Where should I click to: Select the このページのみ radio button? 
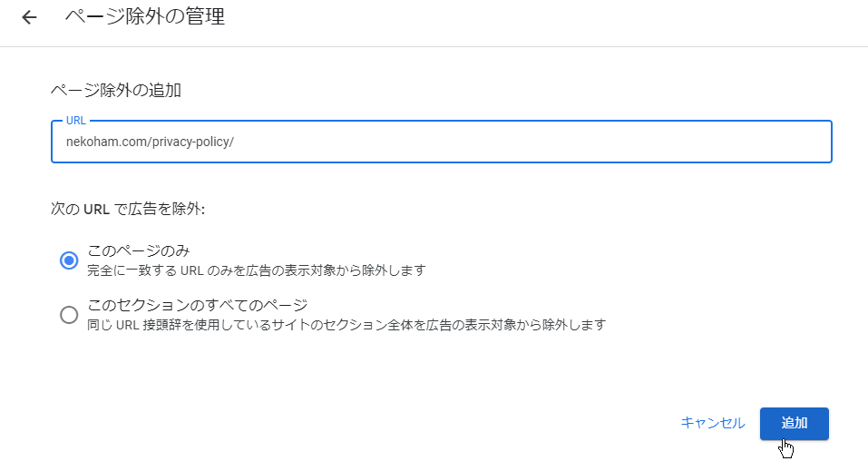click(x=69, y=260)
